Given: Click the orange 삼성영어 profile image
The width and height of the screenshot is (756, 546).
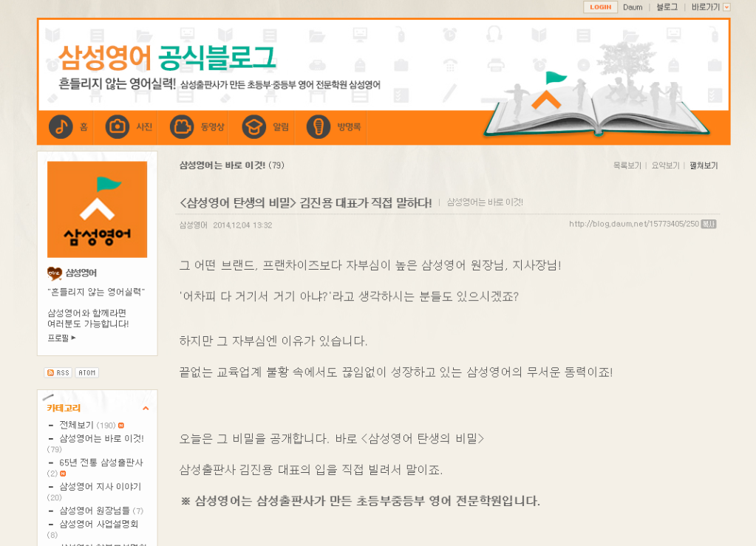Looking at the screenshot, I should [97, 209].
